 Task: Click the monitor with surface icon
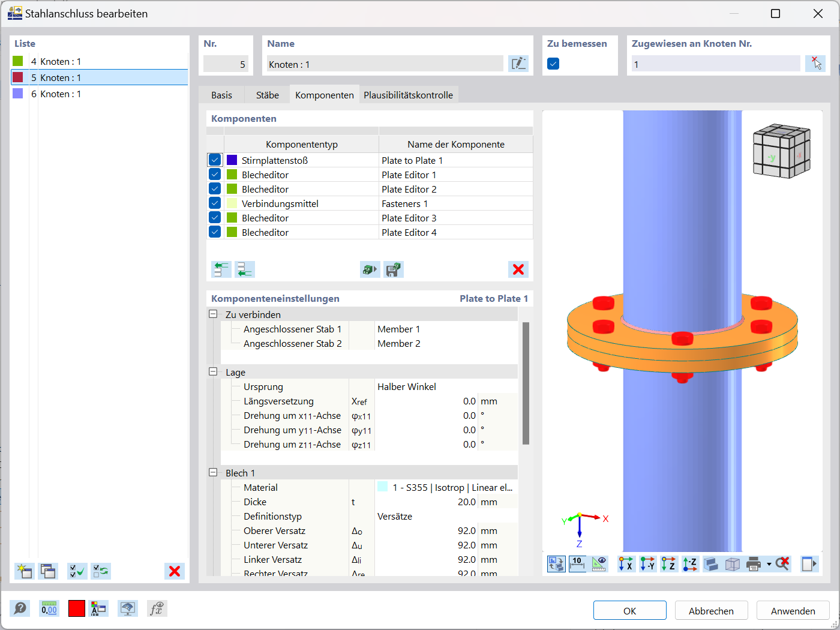[127, 609]
